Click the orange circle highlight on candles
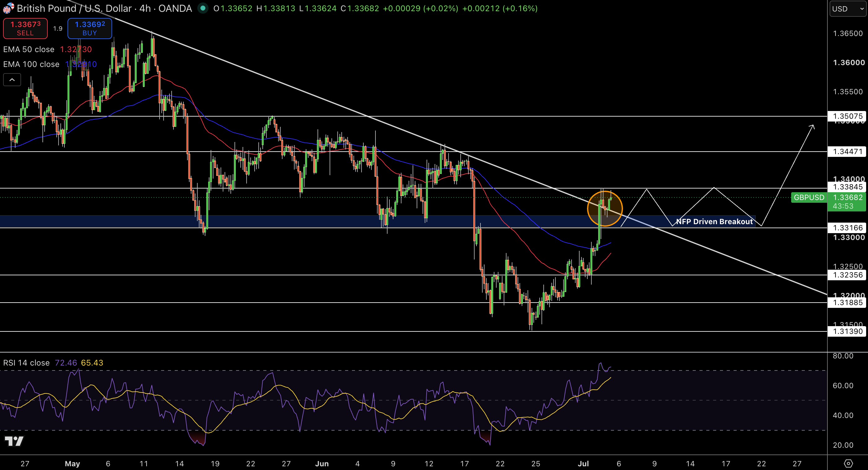 (605, 209)
